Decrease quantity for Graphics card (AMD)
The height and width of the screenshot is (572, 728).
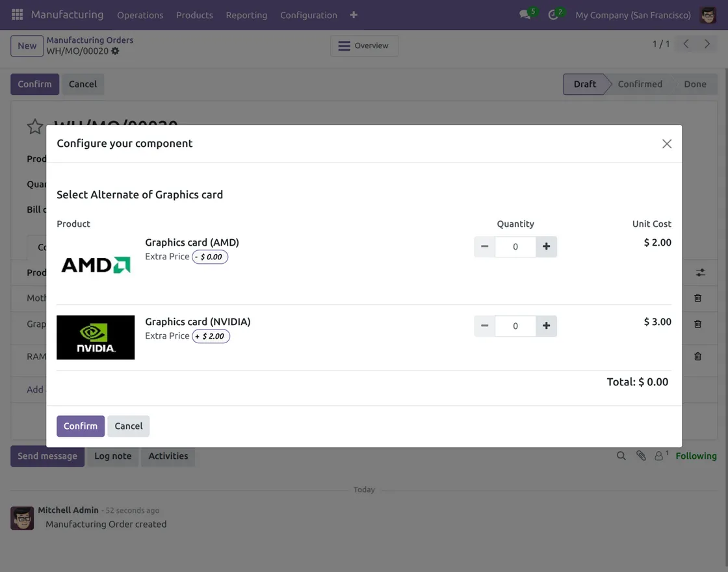[x=484, y=246]
